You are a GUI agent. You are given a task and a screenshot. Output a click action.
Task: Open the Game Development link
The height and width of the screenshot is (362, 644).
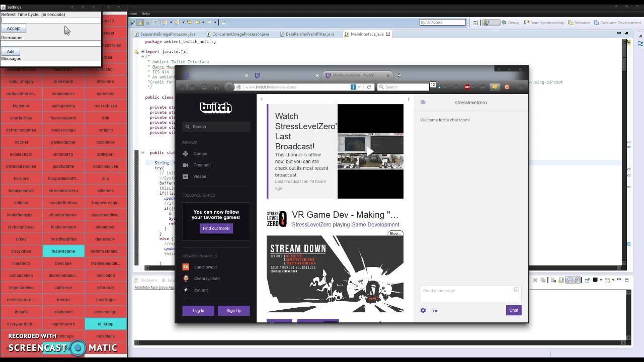click(375, 225)
